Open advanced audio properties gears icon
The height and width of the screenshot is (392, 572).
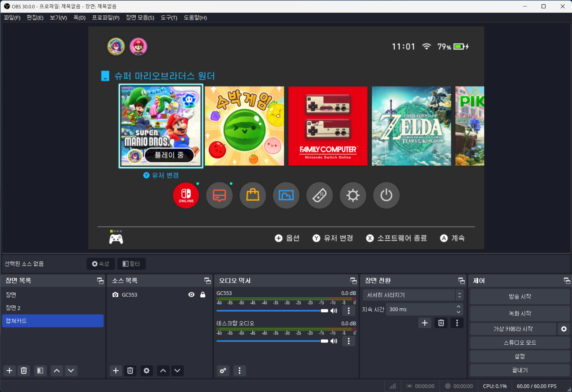tap(223, 371)
